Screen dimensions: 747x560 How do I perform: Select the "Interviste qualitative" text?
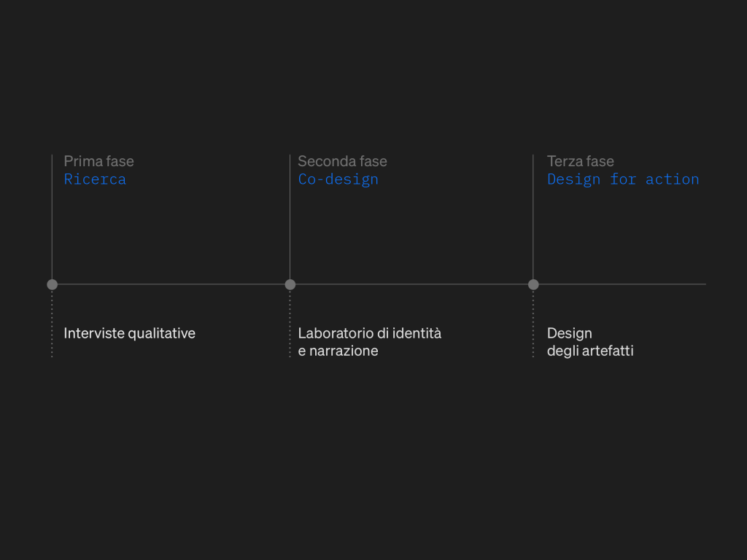[130, 333]
